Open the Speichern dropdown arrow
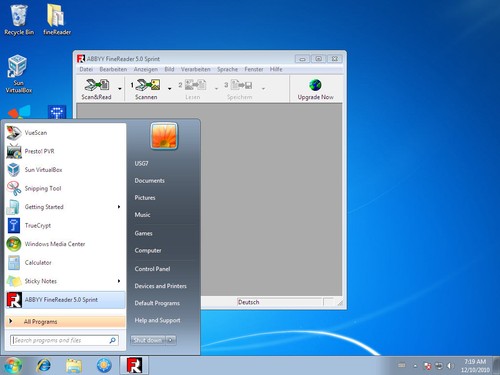The height and width of the screenshot is (375, 500). point(263,89)
